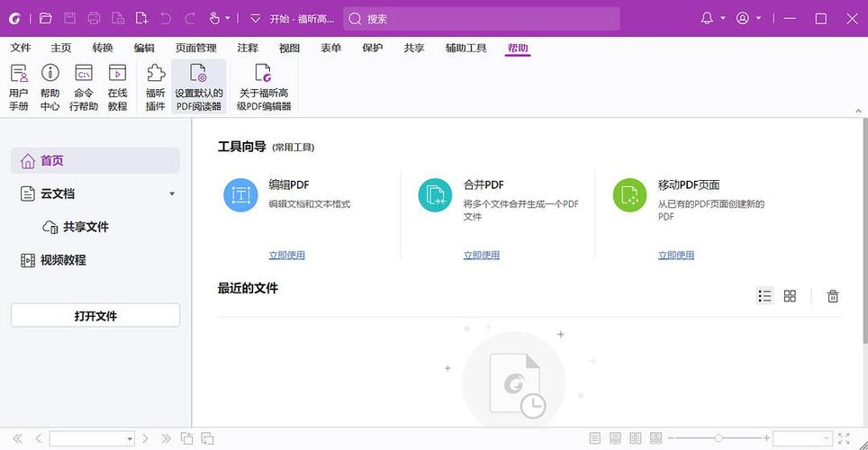
Task: Select continuous facing view in status bar
Action: pos(656,438)
